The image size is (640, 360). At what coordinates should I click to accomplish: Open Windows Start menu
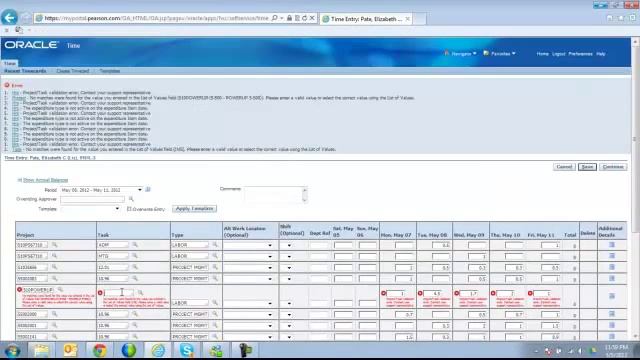coord(12,351)
